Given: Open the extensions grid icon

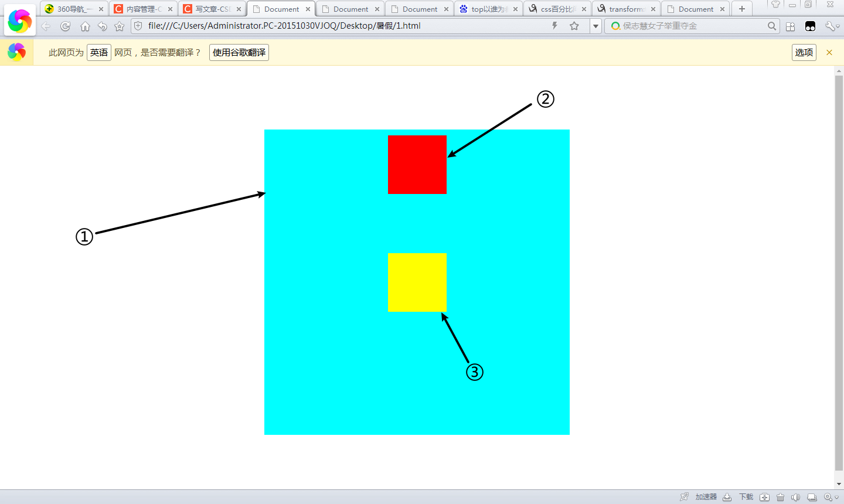Looking at the screenshot, I should click(790, 26).
